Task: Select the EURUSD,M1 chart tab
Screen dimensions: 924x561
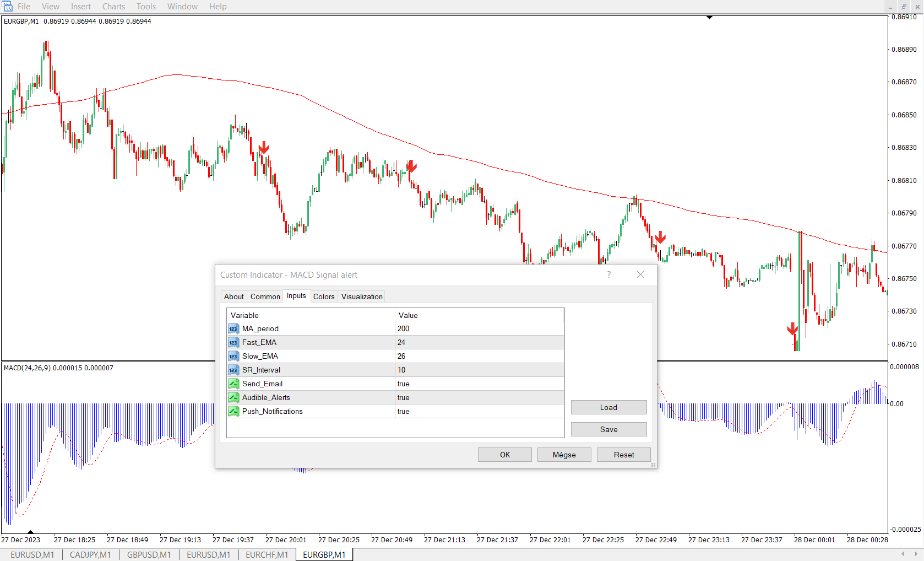Action: coord(32,554)
